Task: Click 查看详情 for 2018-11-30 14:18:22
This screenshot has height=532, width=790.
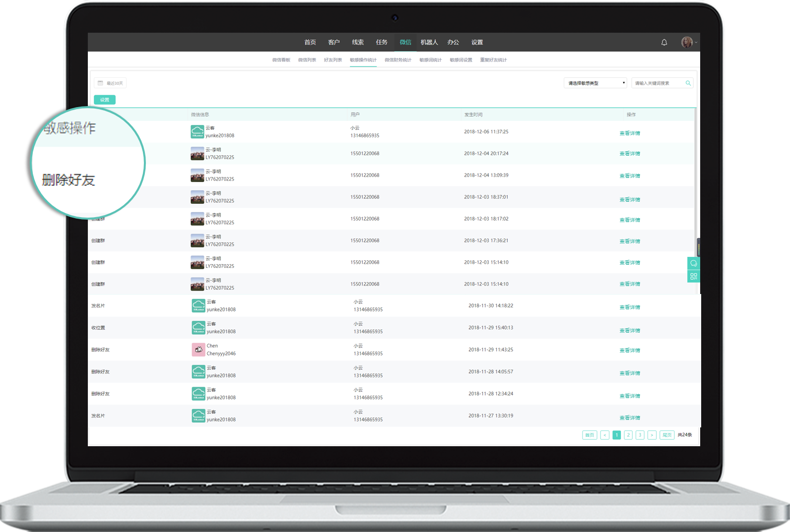Action: tap(630, 307)
